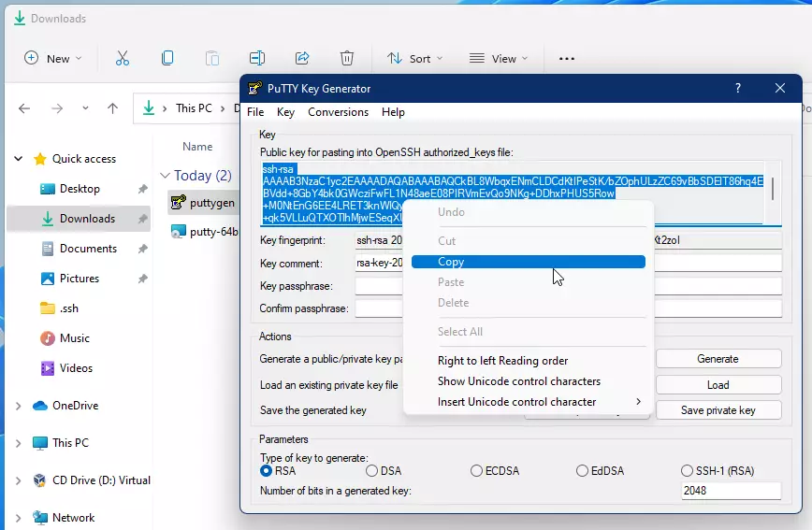
Task: Click the download arrow icon in address bar
Action: [x=149, y=107]
